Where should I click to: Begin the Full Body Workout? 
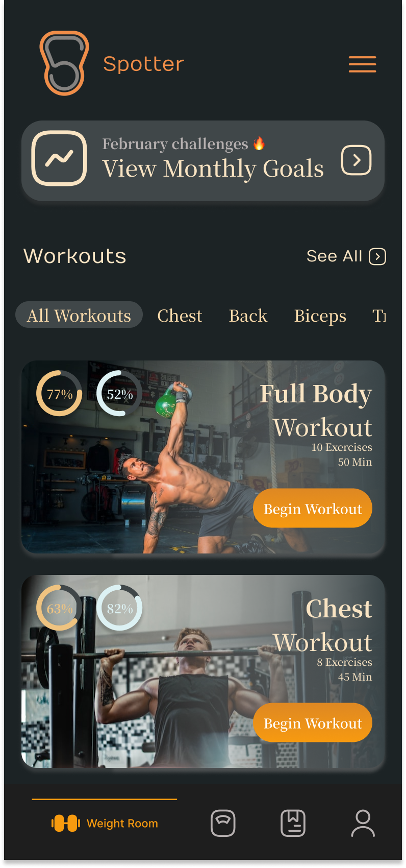coord(313,509)
